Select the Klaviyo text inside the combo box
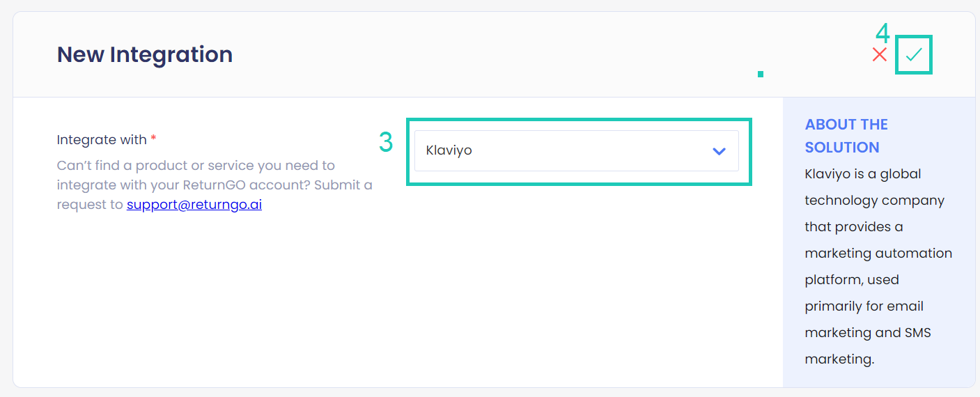This screenshot has height=397, width=980. coord(449,150)
